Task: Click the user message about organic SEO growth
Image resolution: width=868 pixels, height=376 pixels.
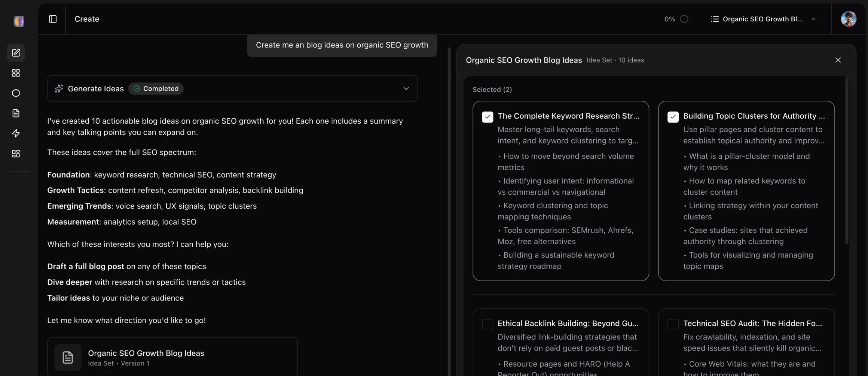Action: pos(342,45)
